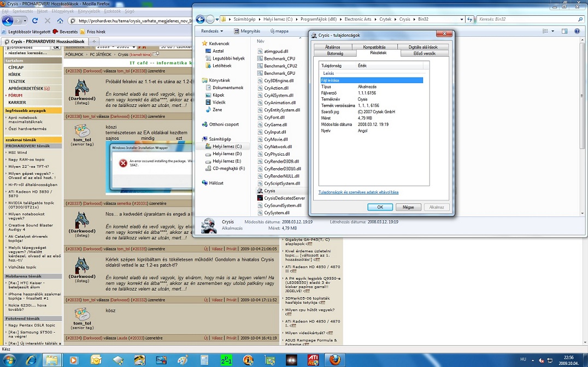Click the Explorer vertical scrollbar
The width and height of the screenshot is (588, 367).
pyautogui.click(x=583, y=127)
